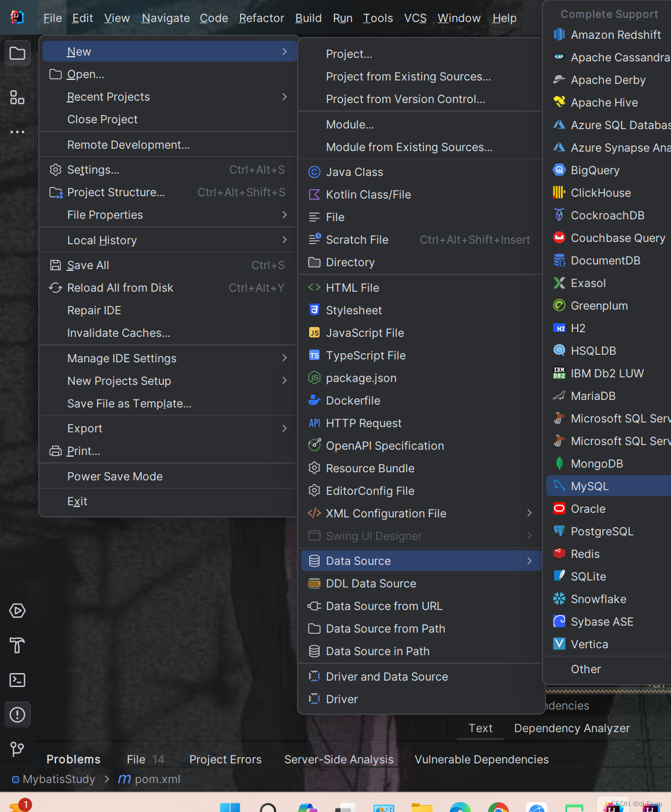
Task: Click the Windows Start button in taskbar
Action: tap(230, 808)
